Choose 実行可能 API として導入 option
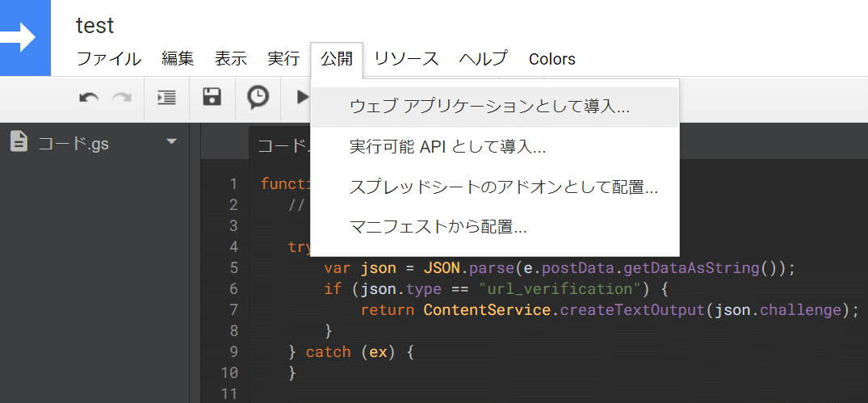 tap(447, 147)
